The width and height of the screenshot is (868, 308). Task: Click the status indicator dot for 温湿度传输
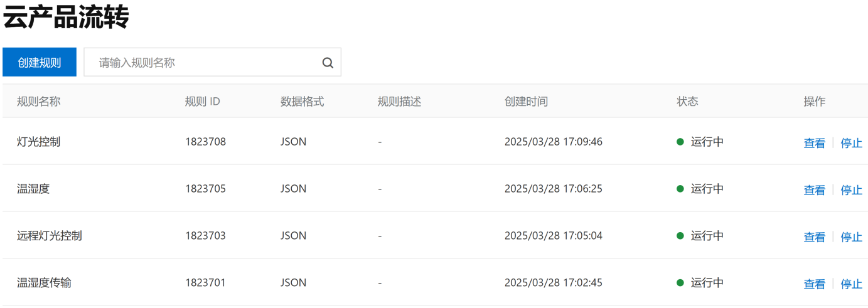680,283
